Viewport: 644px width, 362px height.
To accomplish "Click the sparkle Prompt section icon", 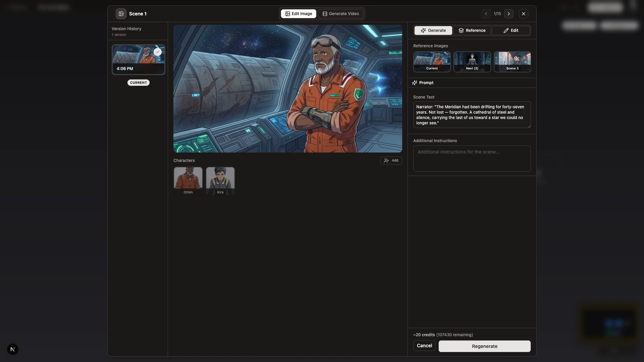I will [x=415, y=83].
